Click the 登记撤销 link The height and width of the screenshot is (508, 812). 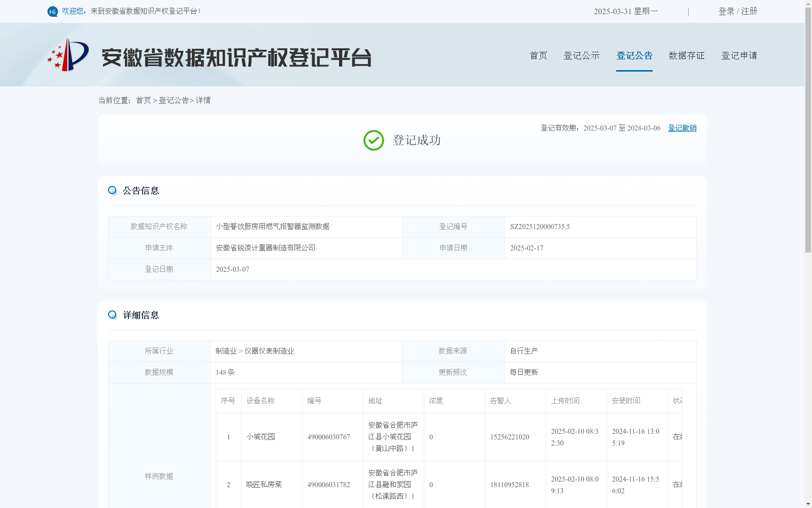point(682,128)
